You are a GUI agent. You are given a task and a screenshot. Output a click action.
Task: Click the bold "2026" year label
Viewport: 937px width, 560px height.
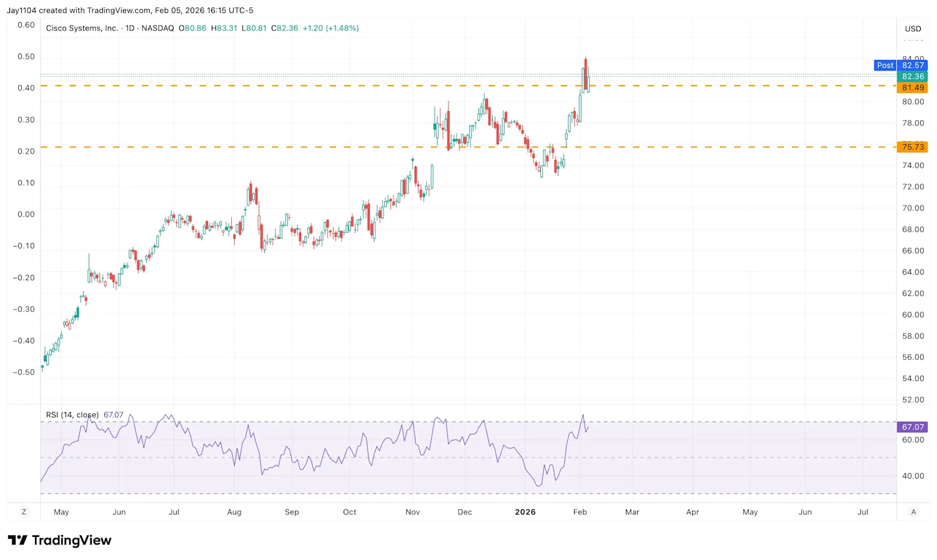coord(525,512)
